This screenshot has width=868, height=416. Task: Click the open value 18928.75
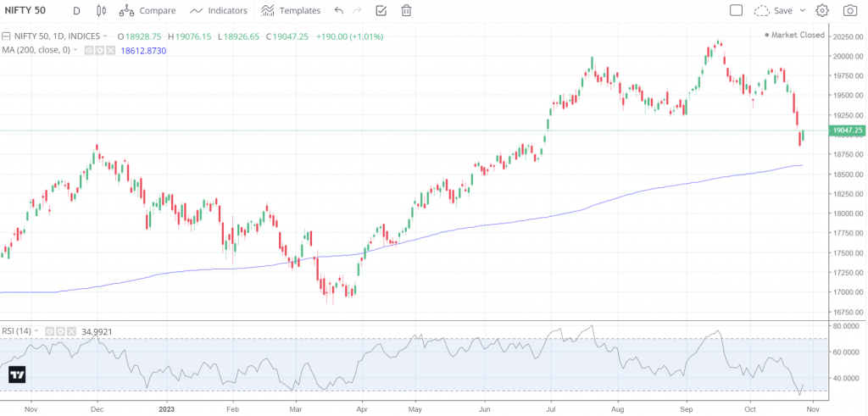point(142,36)
